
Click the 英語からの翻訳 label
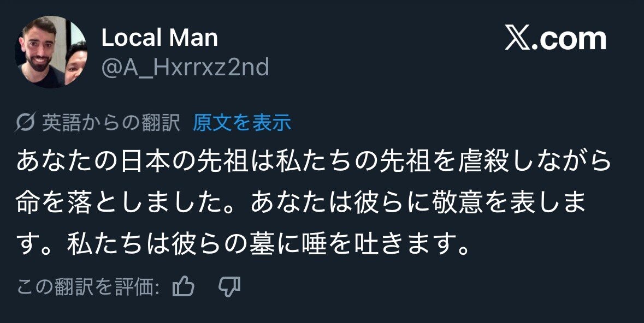click(x=111, y=122)
